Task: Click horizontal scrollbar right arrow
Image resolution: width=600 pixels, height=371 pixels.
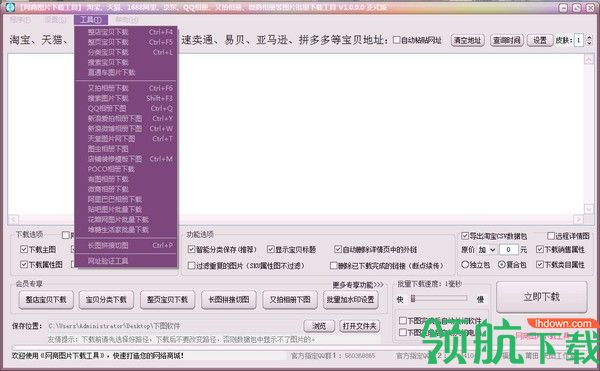Action: point(578,220)
